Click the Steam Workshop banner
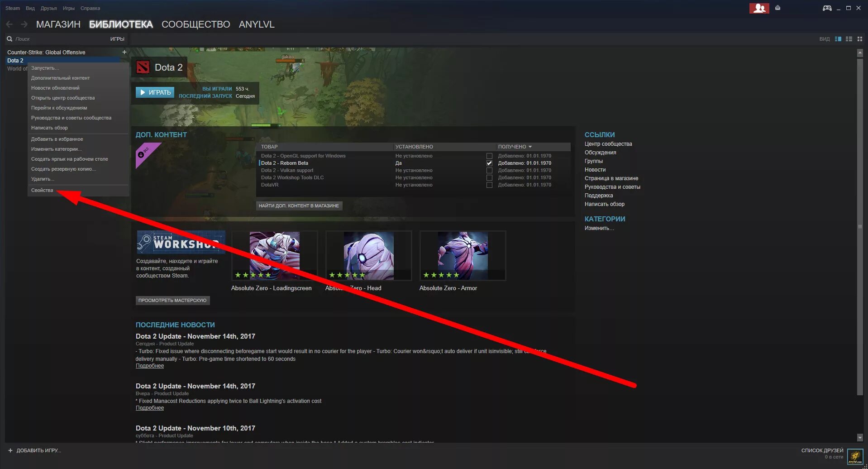The image size is (868, 469). 181,242
